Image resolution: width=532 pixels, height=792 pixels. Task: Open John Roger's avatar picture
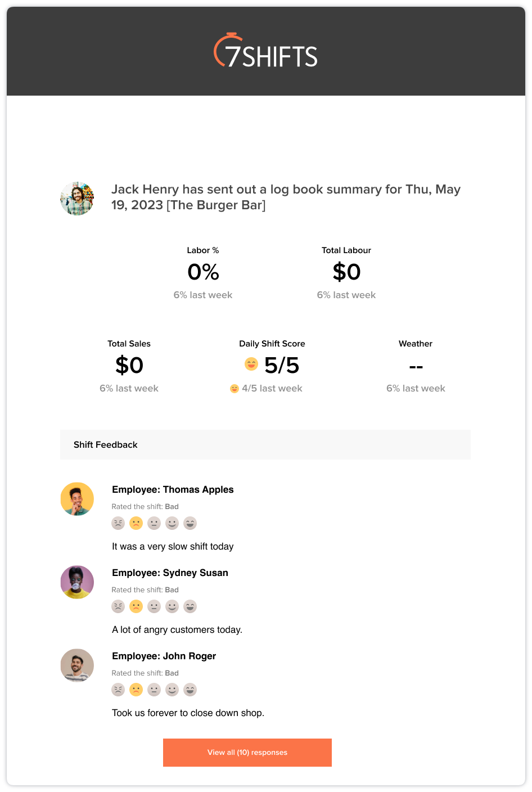77,665
